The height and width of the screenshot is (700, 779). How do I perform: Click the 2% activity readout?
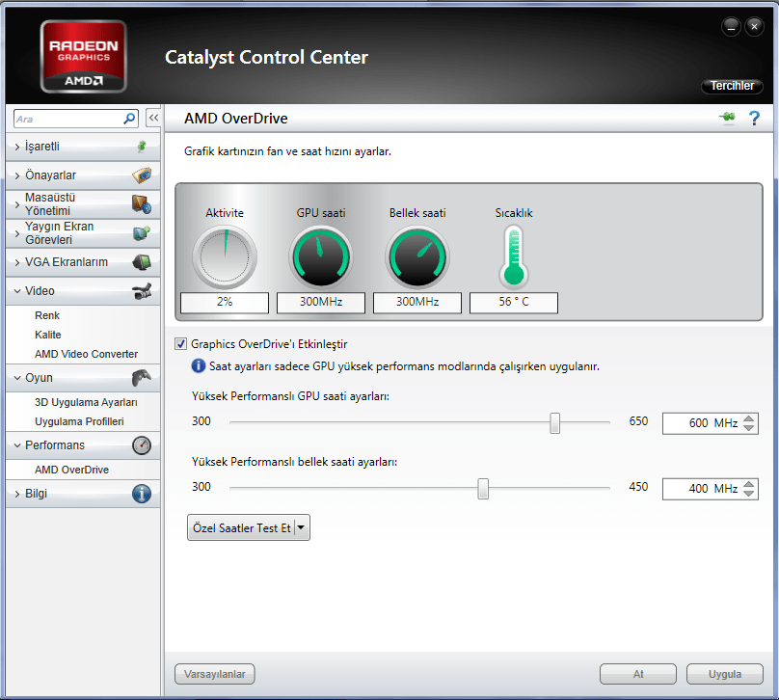pyautogui.click(x=225, y=302)
